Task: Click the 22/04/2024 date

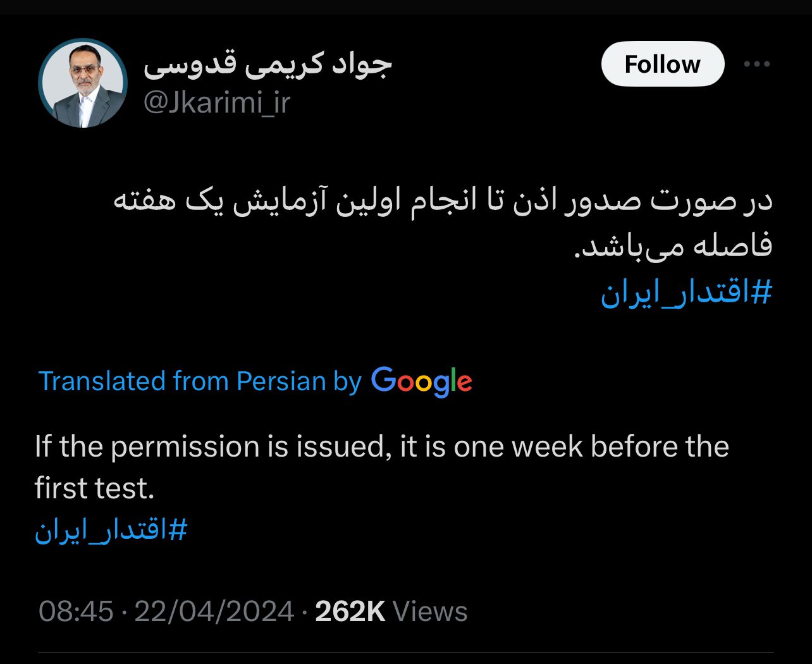Action: point(214,612)
